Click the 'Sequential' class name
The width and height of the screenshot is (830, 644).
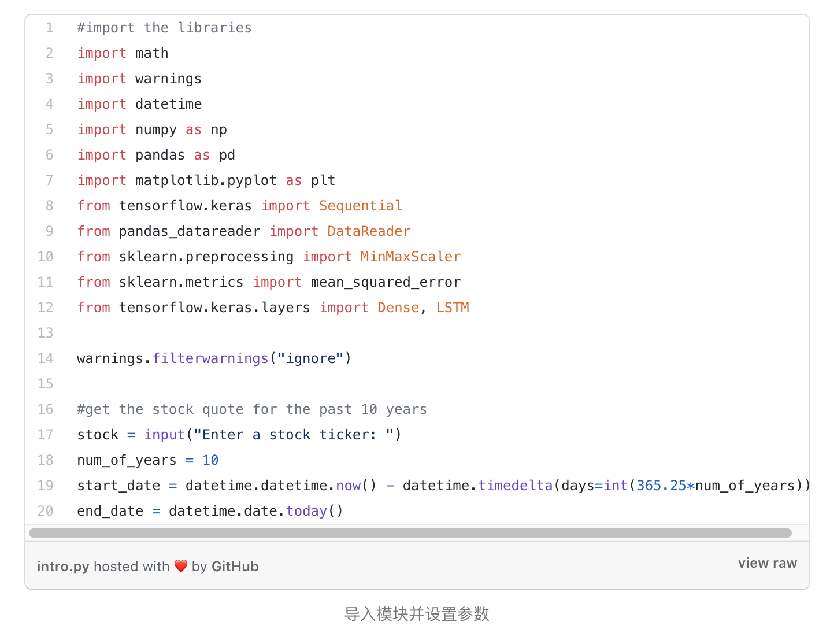(361, 206)
